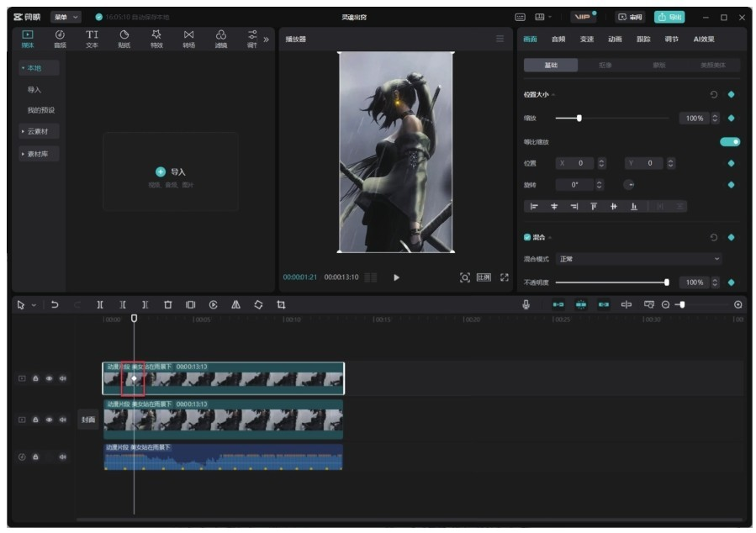
Task: Expand the selection tool dropdown arrow
Action: [x=34, y=305]
